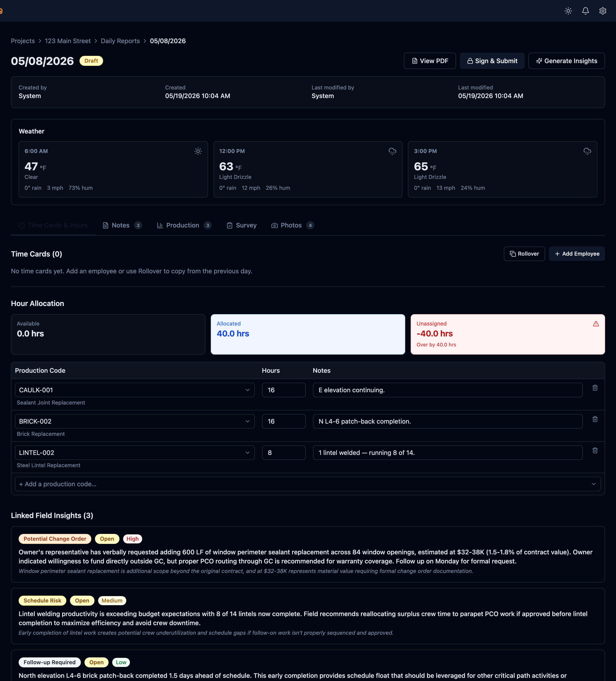Delete the BRICK-002 row trash icon
Image resolution: width=616 pixels, height=681 pixels.
tap(595, 419)
